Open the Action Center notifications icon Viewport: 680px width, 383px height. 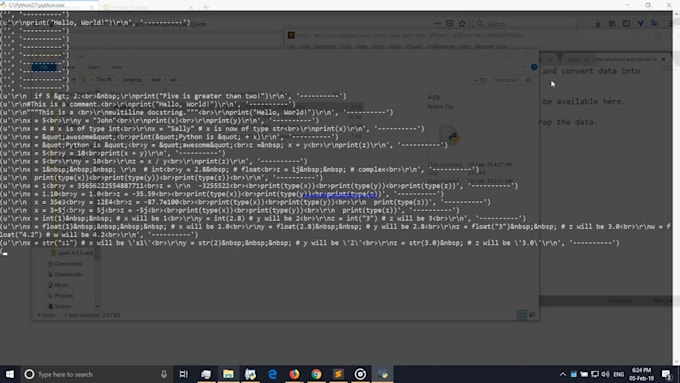tap(667, 374)
